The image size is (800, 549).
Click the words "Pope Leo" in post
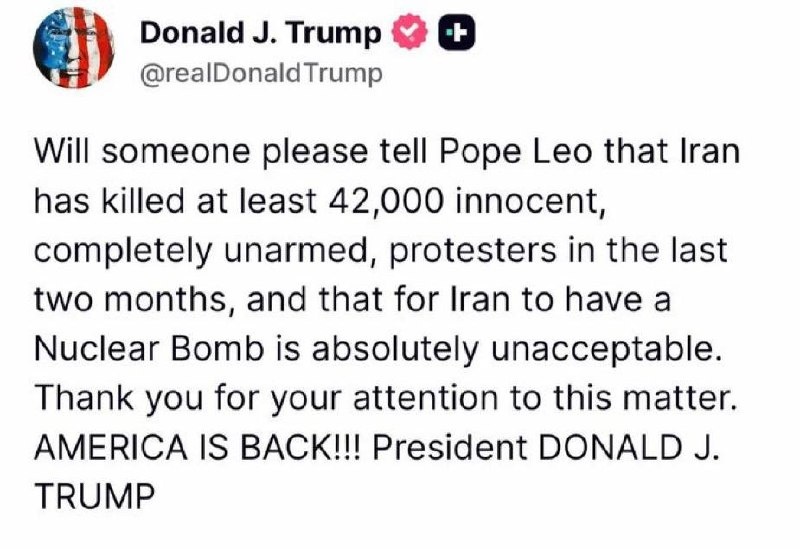pyautogui.click(x=515, y=153)
